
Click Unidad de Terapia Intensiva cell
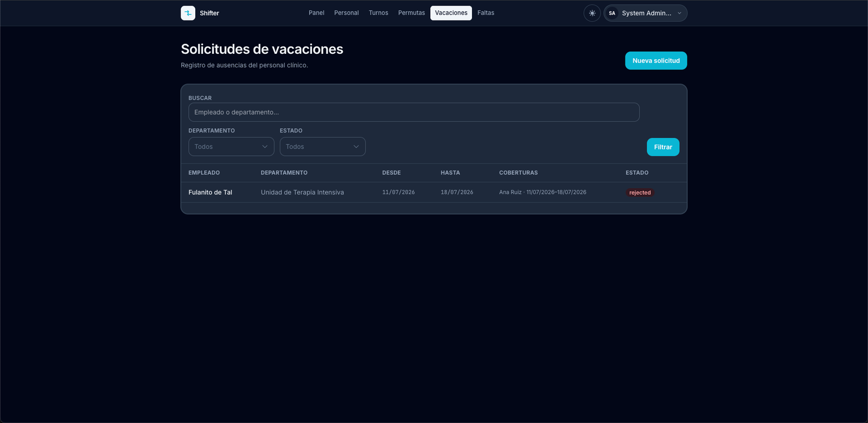(302, 192)
